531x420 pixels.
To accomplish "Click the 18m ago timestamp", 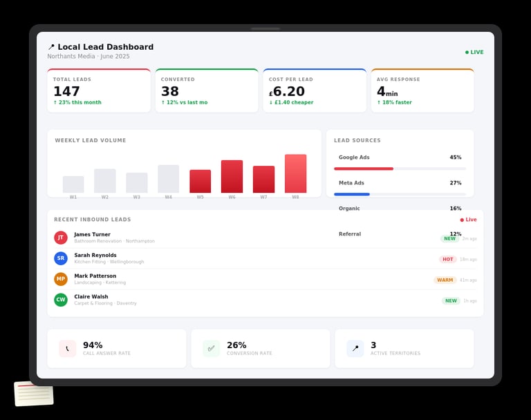I will coord(468,259).
